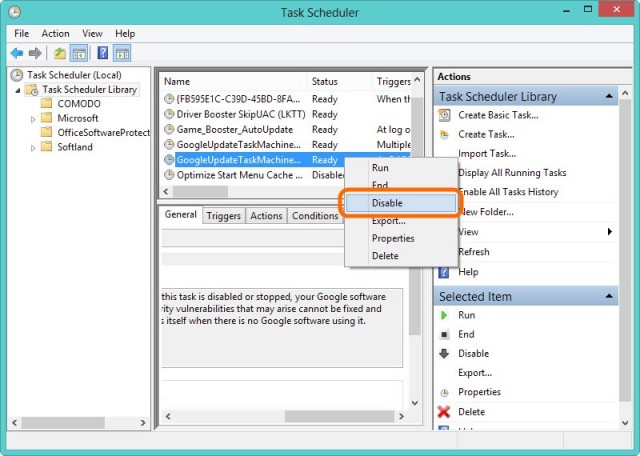This screenshot has height=456, width=640.
Task: Choose Run from the context menu
Action: pyautogui.click(x=401, y=168)
